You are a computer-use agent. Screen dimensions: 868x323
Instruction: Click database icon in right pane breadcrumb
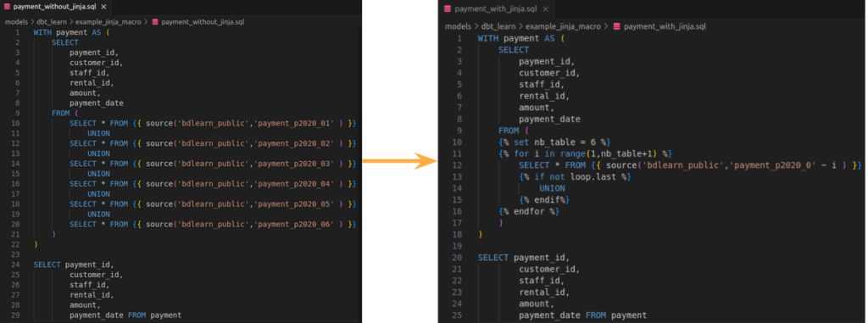[x=616, y=26]
